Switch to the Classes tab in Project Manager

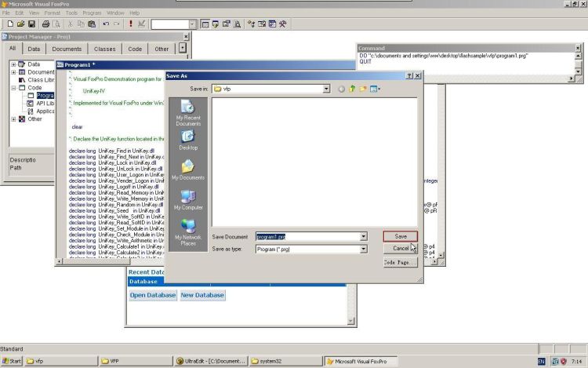104,49
